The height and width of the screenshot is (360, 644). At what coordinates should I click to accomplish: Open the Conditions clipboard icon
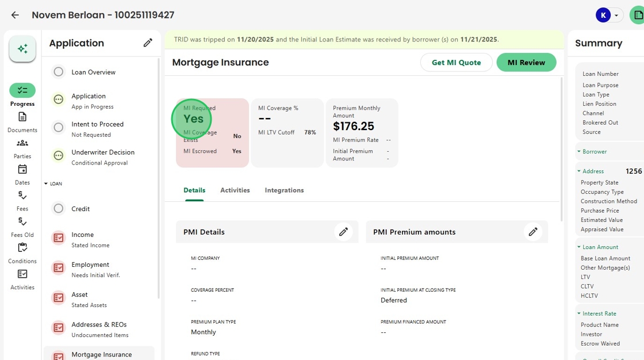pyautogui.click(x=22, y=248)
